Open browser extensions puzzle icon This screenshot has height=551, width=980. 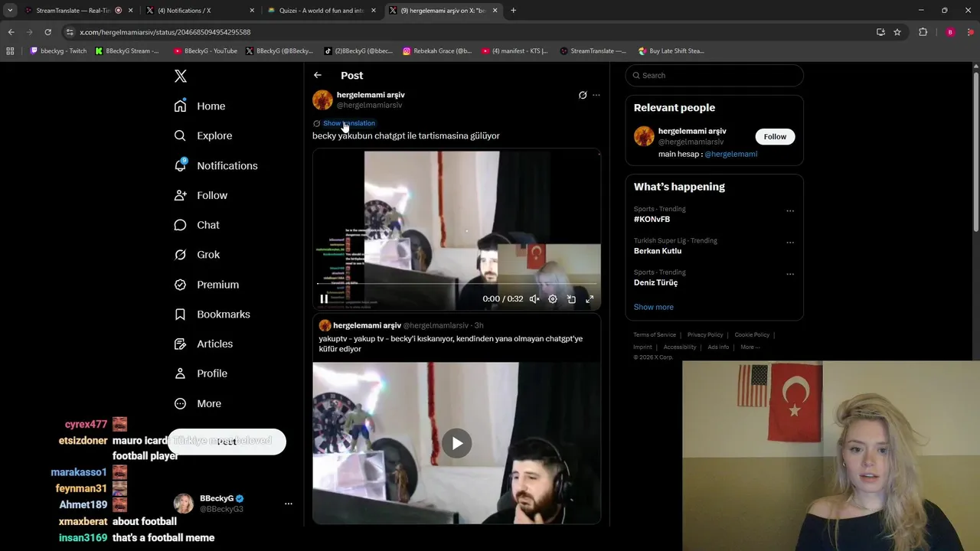(x=923, y=32)
